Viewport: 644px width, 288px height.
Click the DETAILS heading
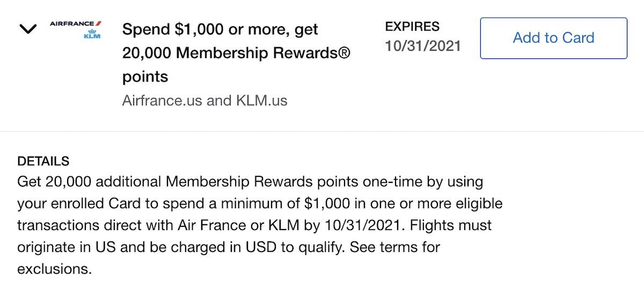(x=43, y=161)
